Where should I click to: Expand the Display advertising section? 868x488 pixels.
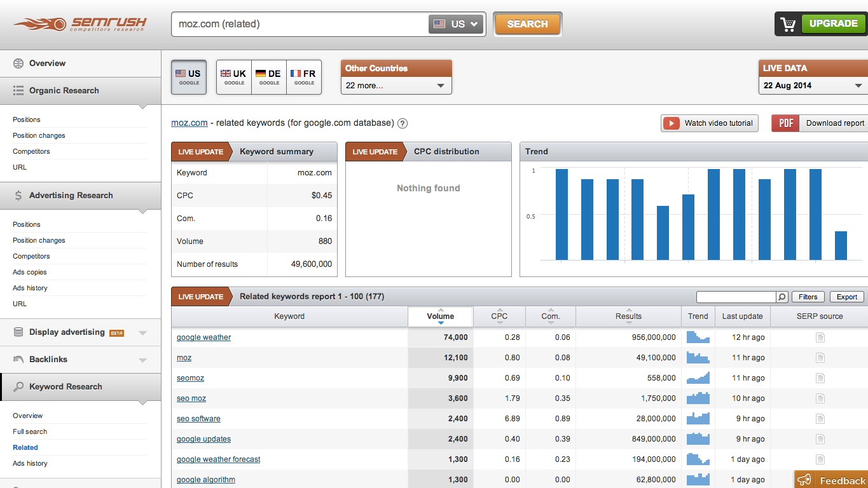[x=142, y=333]
